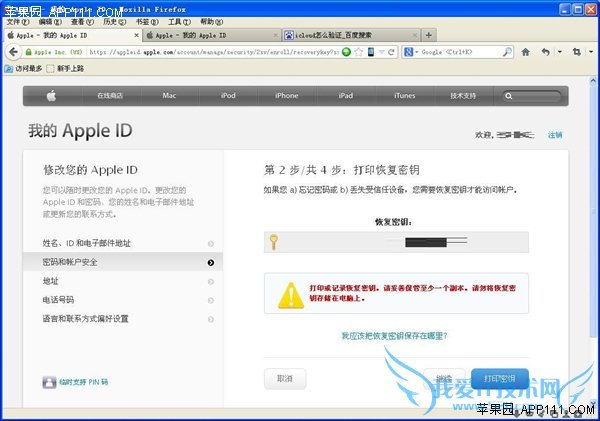Image resolution: width=600 pixels, height=421 pixels.
Task: Click arrow icon beside 地址 row
Action: pyautogui.click(x=211, y=282)
